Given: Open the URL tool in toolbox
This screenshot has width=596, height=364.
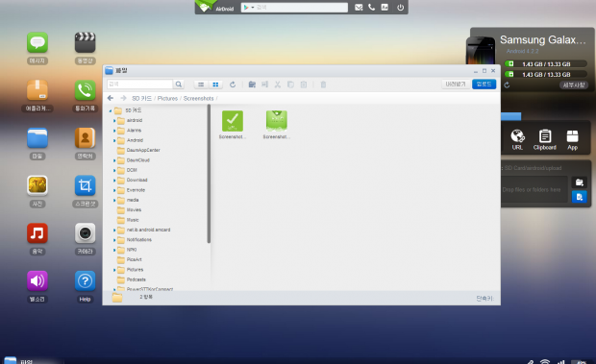Looking at the screenshot, I should coord(517,139).
